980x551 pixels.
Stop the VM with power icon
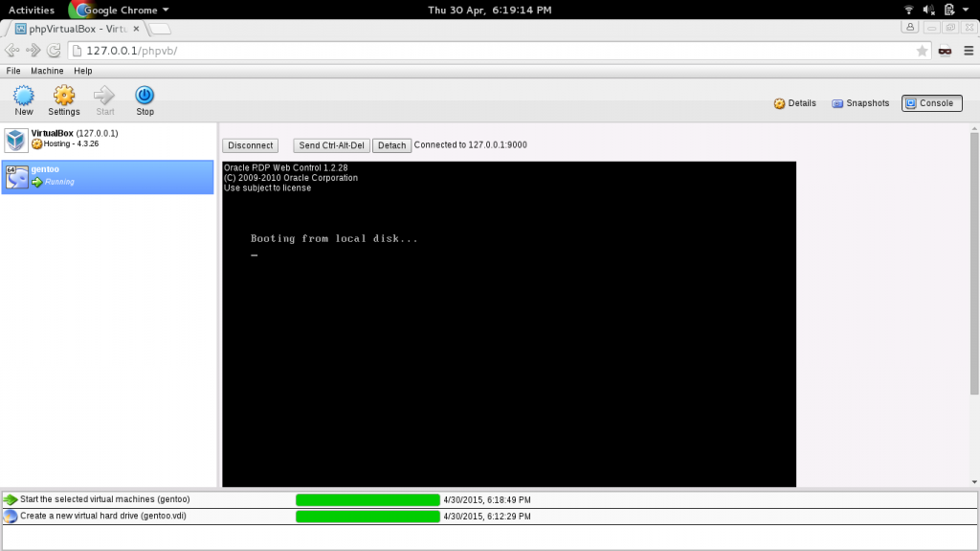[x=145, y=96]
